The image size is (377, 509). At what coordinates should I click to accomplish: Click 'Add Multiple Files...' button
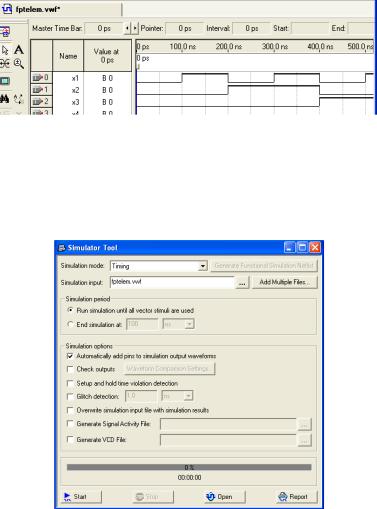click(285, 282)
